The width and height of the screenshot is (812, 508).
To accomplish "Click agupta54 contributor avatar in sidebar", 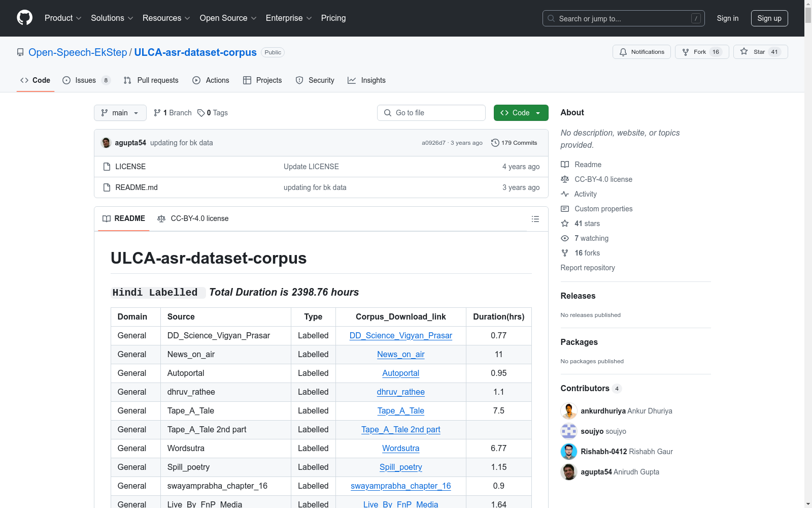I will click(x=569, y=472).
